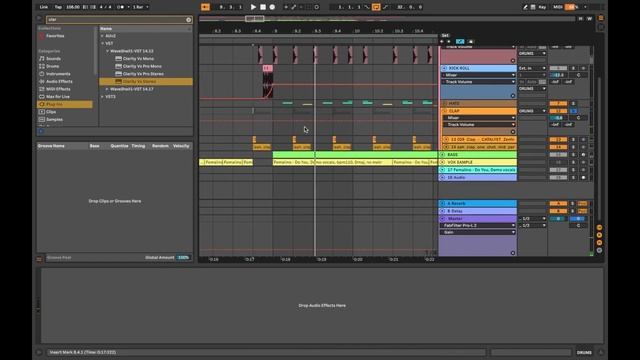Solo the BASS track
Screen dimensions: 640x360
tap(573, 155)
